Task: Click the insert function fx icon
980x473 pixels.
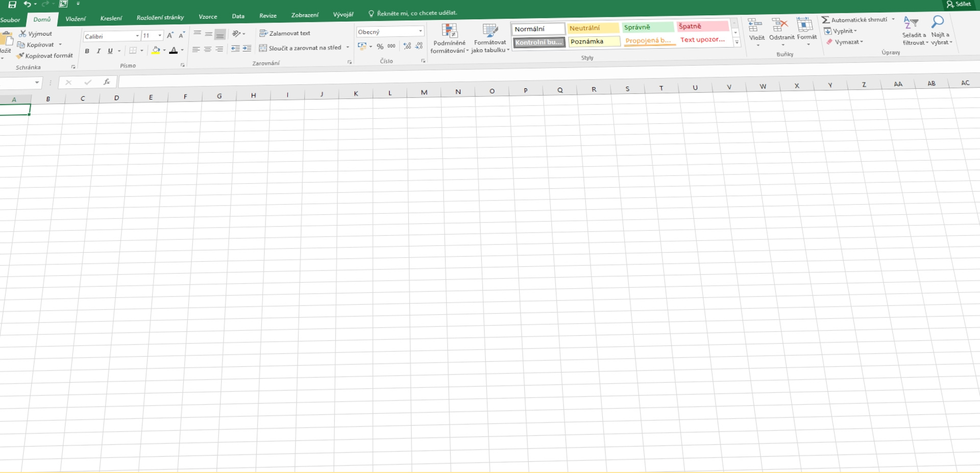Action: 107,82
